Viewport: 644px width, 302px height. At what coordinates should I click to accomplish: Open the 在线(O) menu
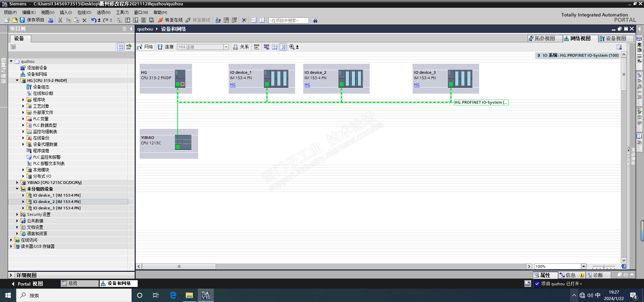(84, 12)
